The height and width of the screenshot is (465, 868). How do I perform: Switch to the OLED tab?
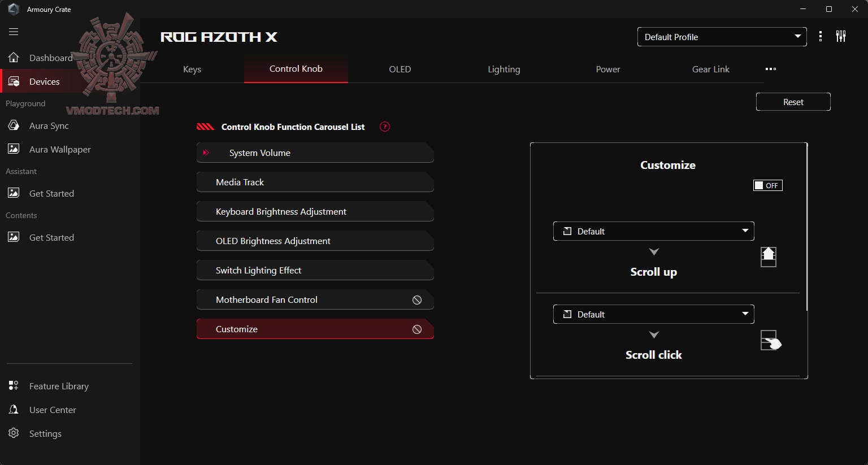click(400, 69)
